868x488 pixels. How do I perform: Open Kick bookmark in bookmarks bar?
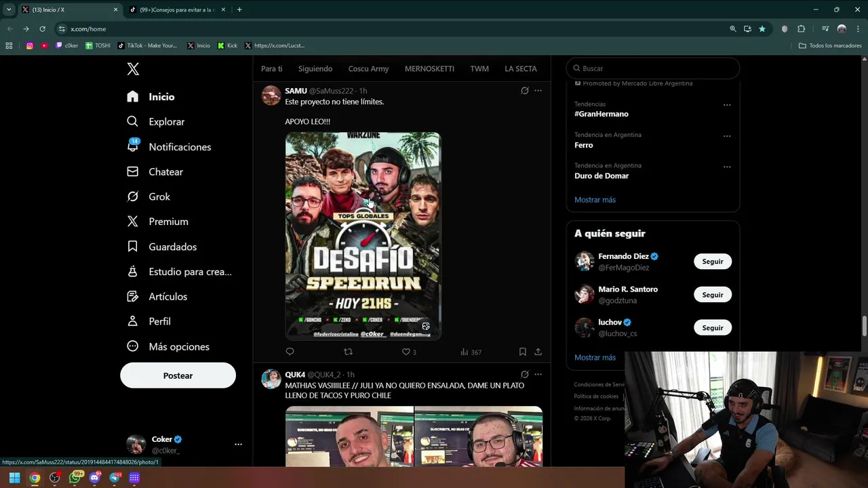pyautogui.click(x=227, y=45)
